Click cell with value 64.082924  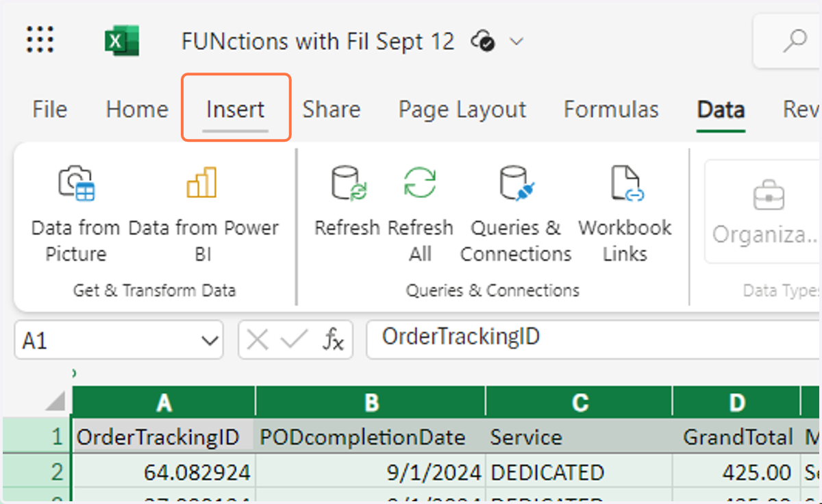point(164,472)
